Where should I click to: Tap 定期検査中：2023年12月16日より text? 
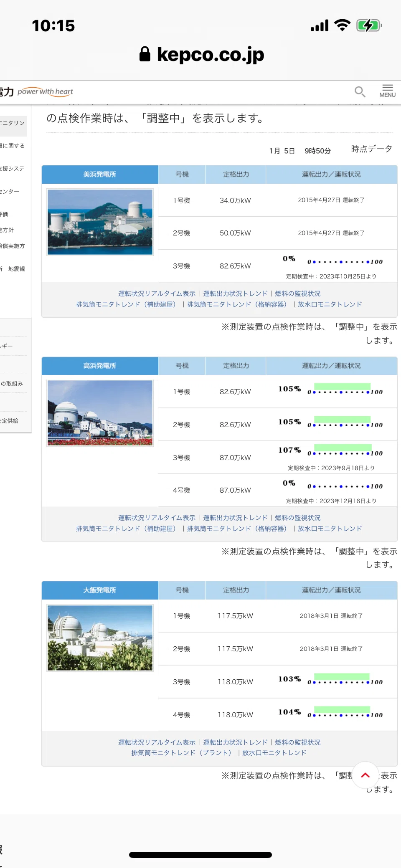[331, 501]
